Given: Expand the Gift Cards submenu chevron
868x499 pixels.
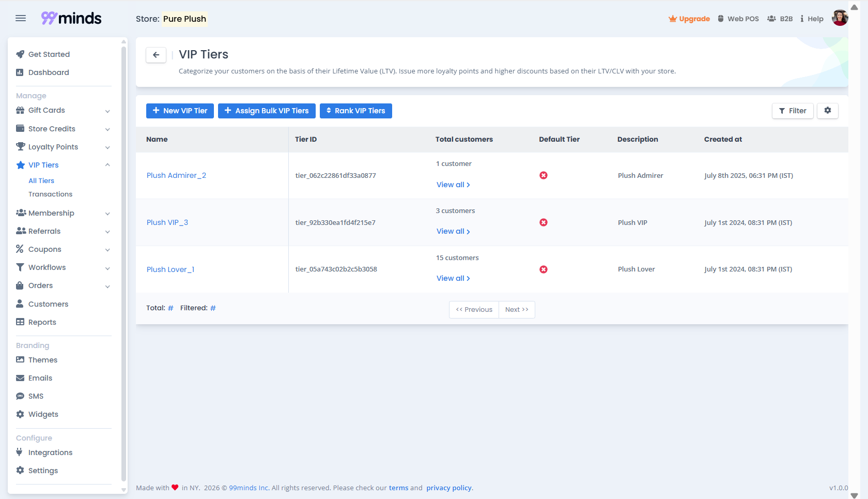Looking at the screenshot, I should click(x=107, y=111).
